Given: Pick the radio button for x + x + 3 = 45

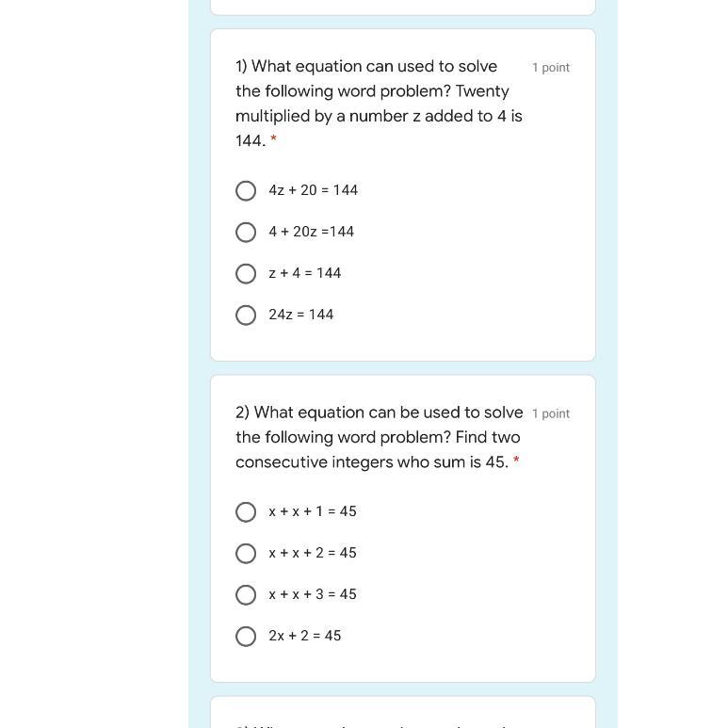Looking at the screenshot, I should tap(246, 595).
